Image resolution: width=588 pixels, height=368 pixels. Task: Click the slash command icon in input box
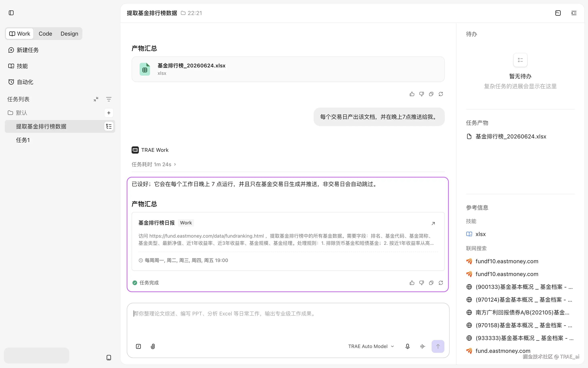coord(138,346)
